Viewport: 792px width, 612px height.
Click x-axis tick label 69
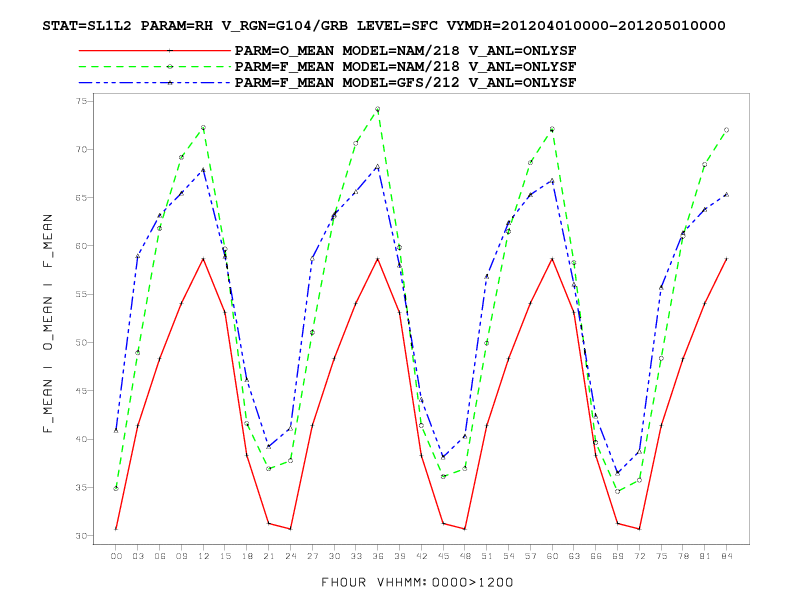[x=617, y=556]
